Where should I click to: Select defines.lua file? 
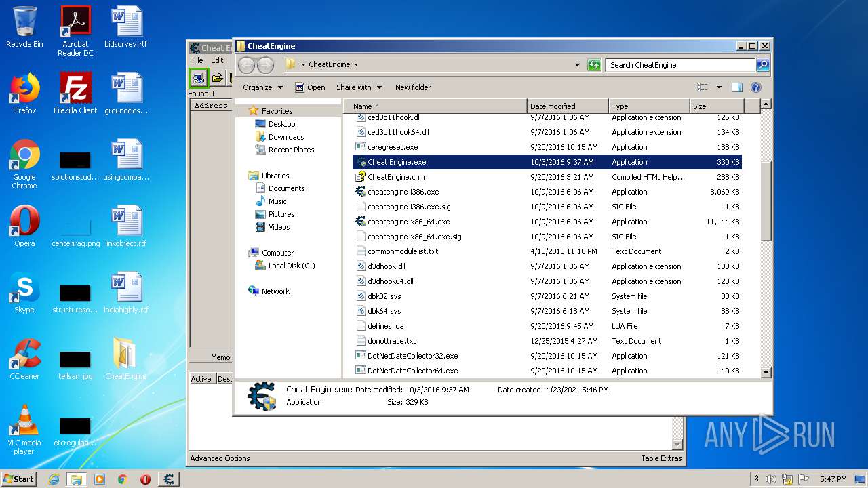coord(547,326)
